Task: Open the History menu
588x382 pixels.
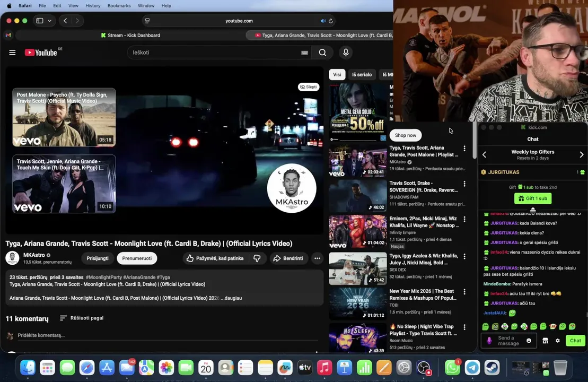Action: click(x=93, y=6)
